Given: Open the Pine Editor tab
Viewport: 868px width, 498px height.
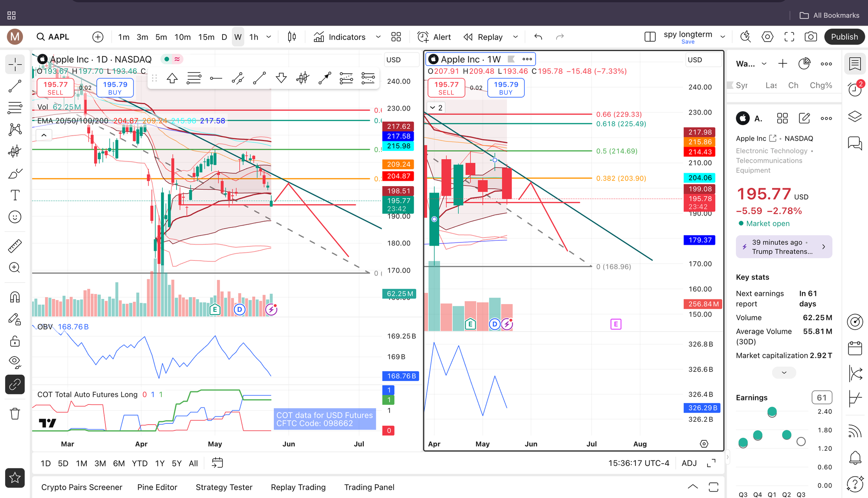Looking at the screenshot, I should click(157, 487).
